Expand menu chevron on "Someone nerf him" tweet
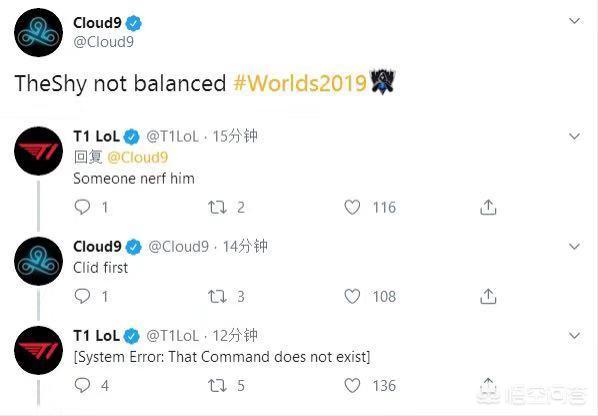 574,136
